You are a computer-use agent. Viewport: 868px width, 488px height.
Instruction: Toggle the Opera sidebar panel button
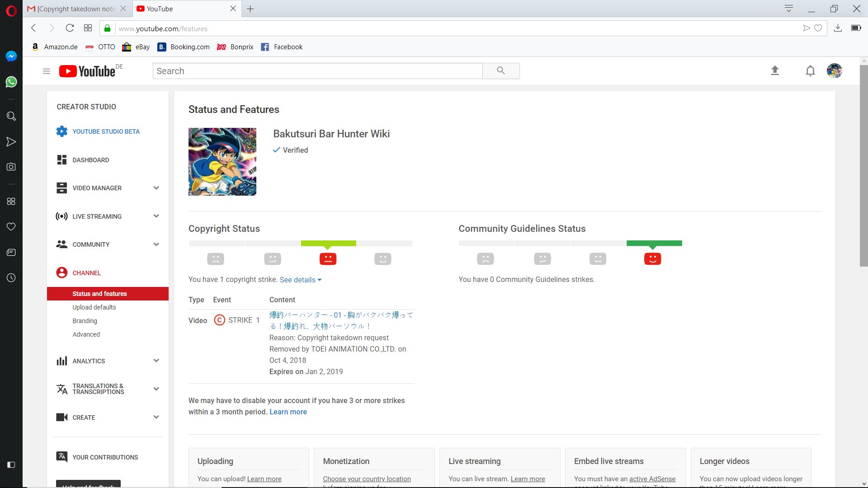click(11, 465)
